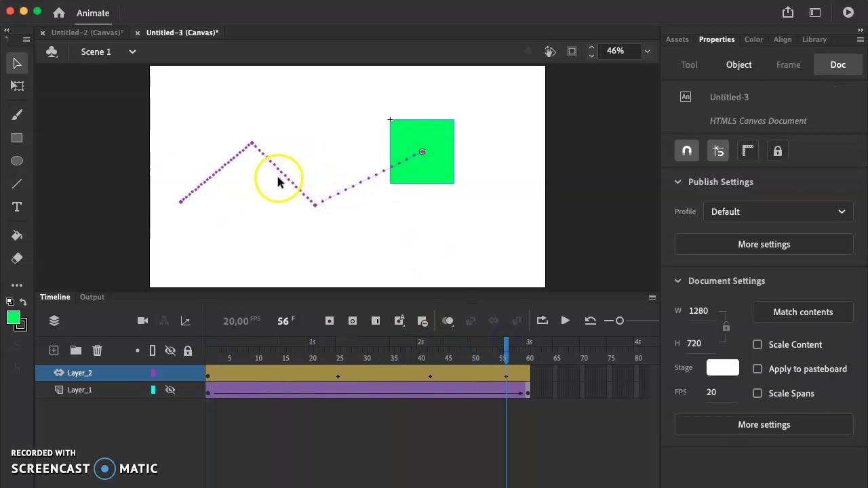
Task: Create a new layer folder
Action: pyautogui.click(x=75, y=350)
